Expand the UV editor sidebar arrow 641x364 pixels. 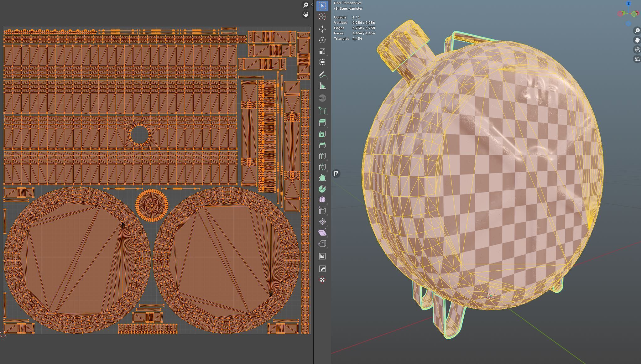pos(312,4)
